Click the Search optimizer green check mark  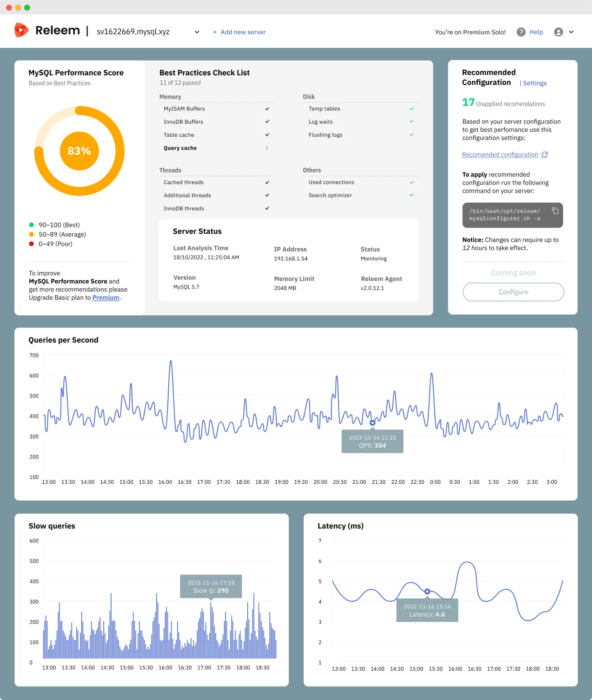click(412, 195)
